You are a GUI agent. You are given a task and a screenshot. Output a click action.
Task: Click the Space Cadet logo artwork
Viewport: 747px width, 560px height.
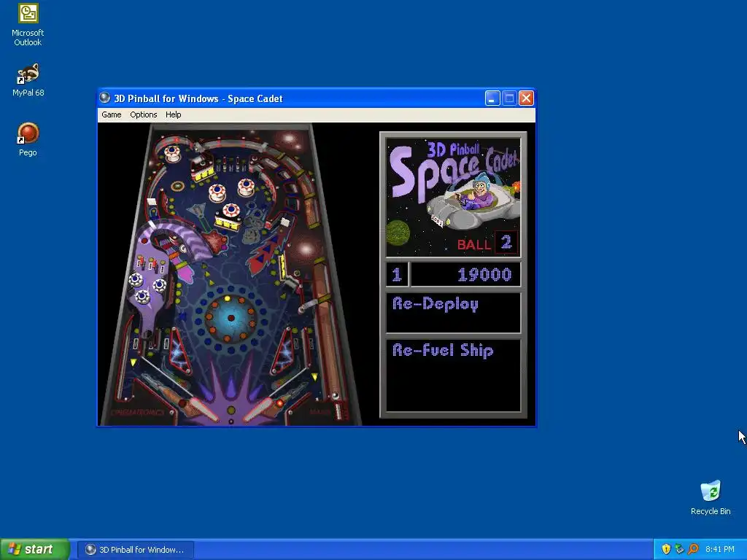(x=453, y=197)
